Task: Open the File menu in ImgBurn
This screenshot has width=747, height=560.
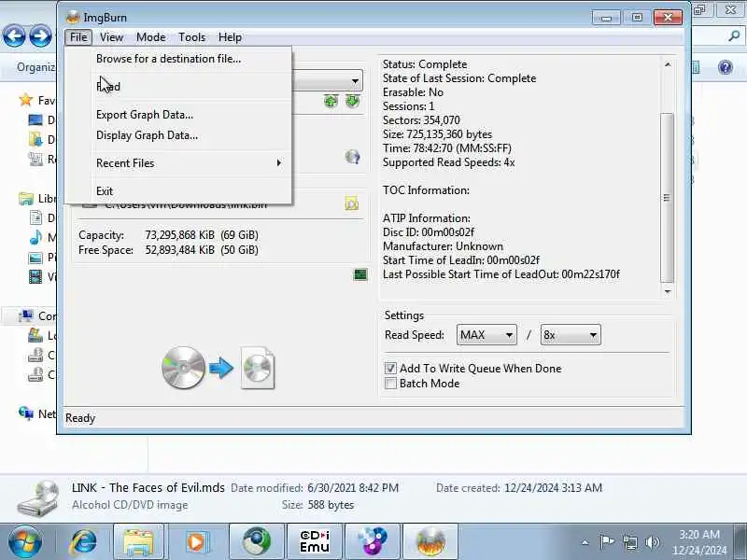Action: 78,37
